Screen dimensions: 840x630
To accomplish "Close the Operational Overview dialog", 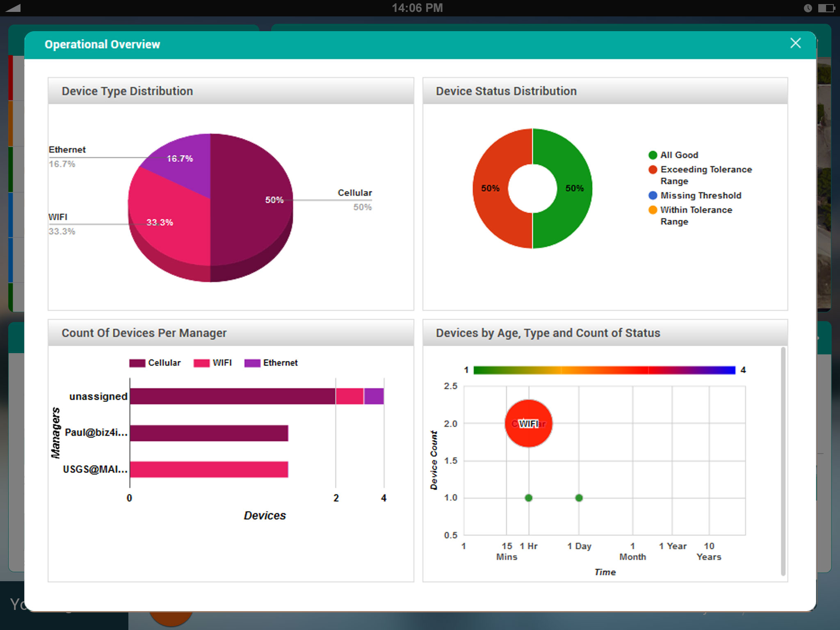I will (x=795, y=43).
